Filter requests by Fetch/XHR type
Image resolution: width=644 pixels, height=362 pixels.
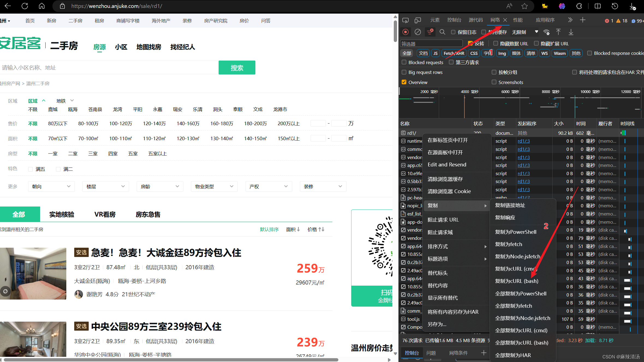click(454, 53)
